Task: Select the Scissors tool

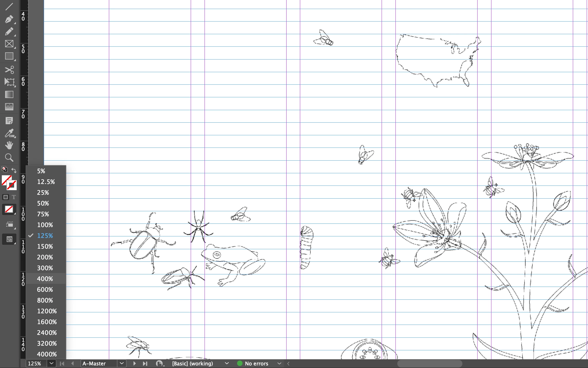Action: (x=9, y=70)
